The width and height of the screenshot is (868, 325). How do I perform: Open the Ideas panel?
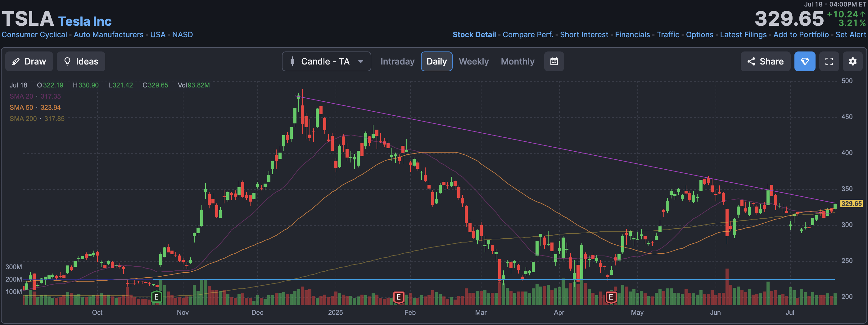pos(81,61)
